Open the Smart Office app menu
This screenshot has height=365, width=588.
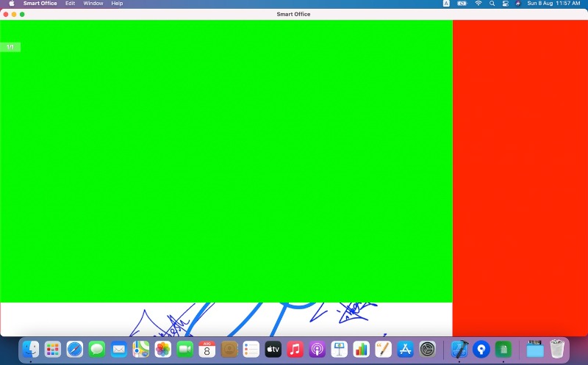tap(40, 4)
